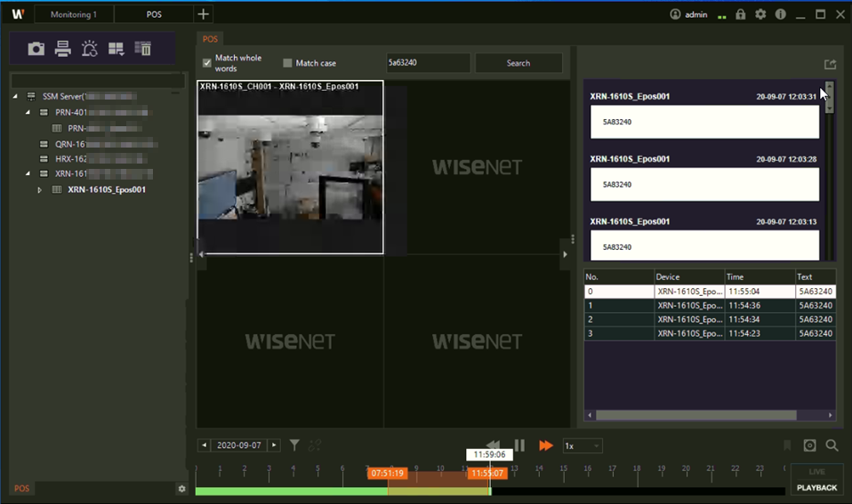This screenshot has width=852, height=504.
Task: Collapse the SSM Server tree node
Action: 15,96
